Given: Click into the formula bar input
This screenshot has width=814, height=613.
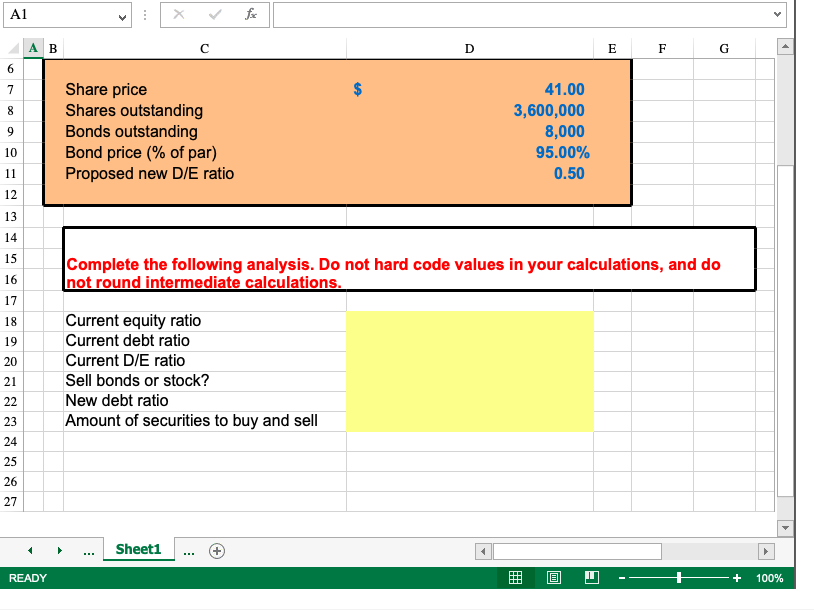Looking at the screenshot, I should coord(522,15).
